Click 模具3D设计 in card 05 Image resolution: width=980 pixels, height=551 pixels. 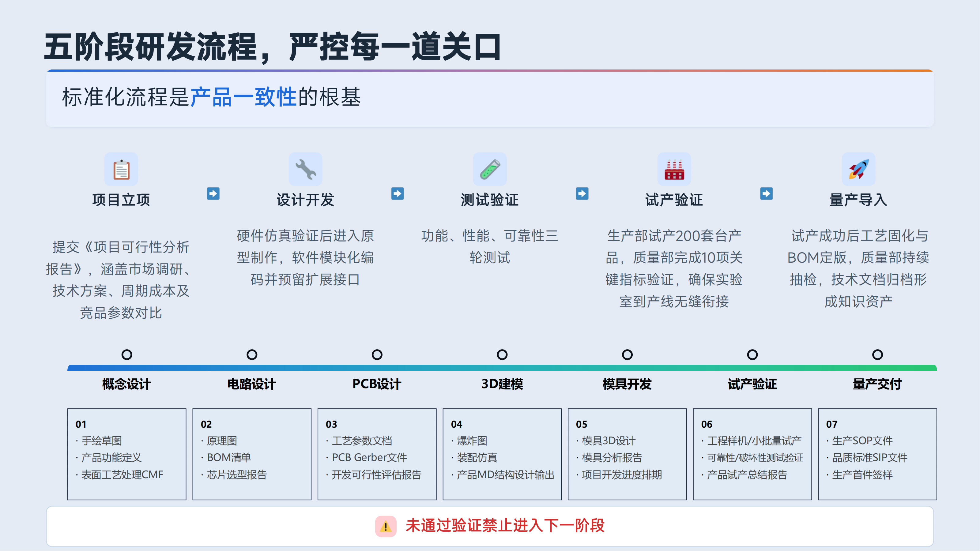pyautogui.click(x=609, y=441)
